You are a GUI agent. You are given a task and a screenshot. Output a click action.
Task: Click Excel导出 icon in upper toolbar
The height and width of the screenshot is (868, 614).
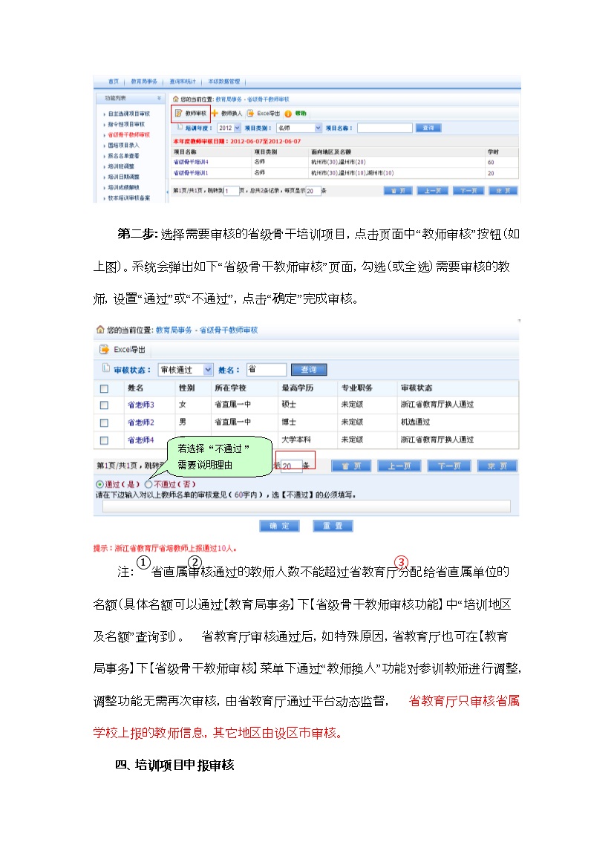click(251, 114)
